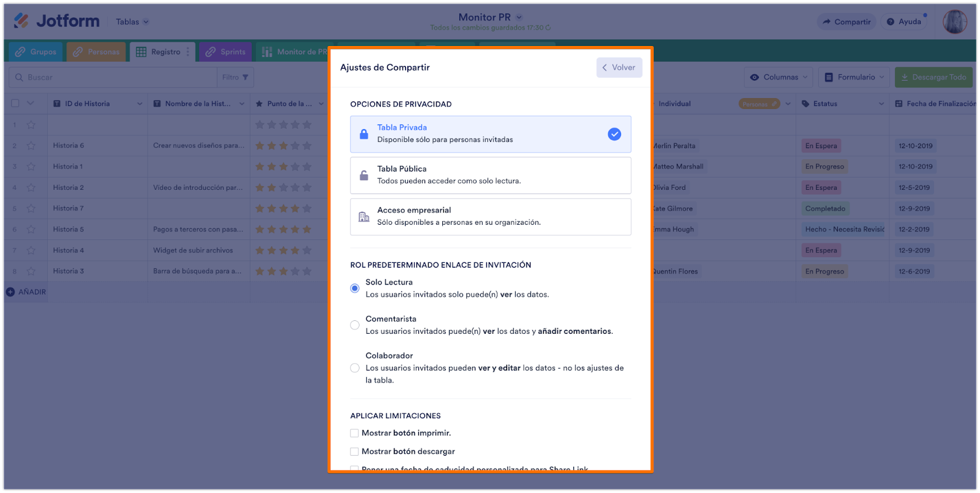The width and height of the screenshot is (980, 493).
Task: Click the Personas link tag in Individual header
Action: [x=759, y=104]
